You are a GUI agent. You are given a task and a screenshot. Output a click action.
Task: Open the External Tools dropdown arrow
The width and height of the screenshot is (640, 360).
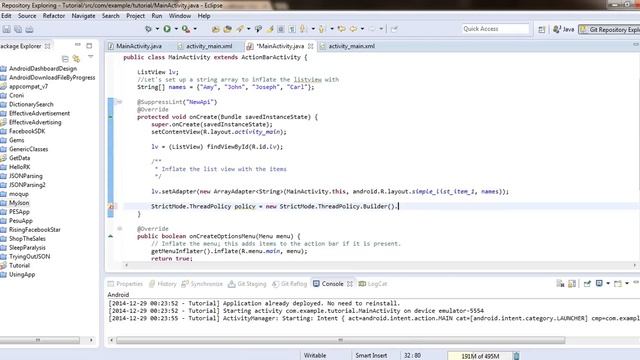(195, 29)
